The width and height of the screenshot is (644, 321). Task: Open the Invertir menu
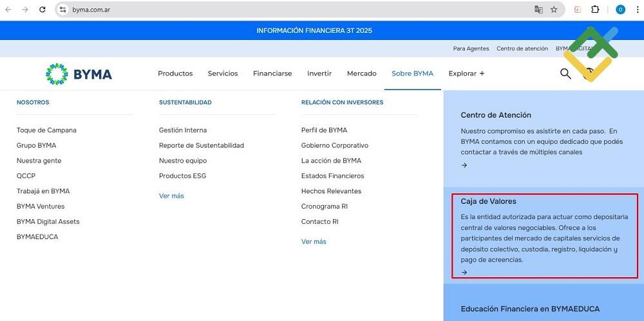click(319, 73)
